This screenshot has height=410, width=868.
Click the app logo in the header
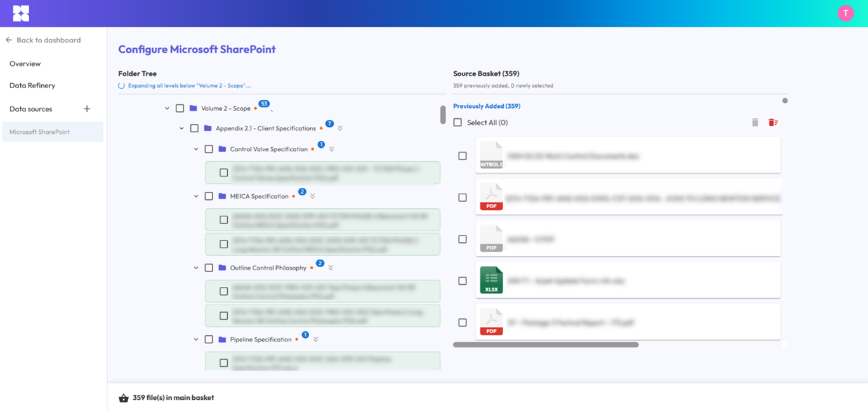[21, 13]
